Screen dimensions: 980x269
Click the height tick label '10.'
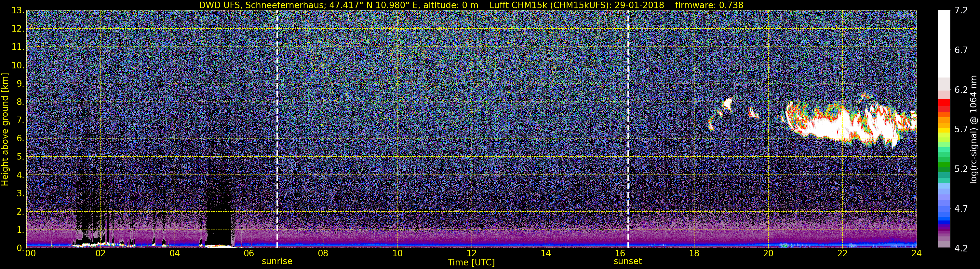click(x=18, y=65)
